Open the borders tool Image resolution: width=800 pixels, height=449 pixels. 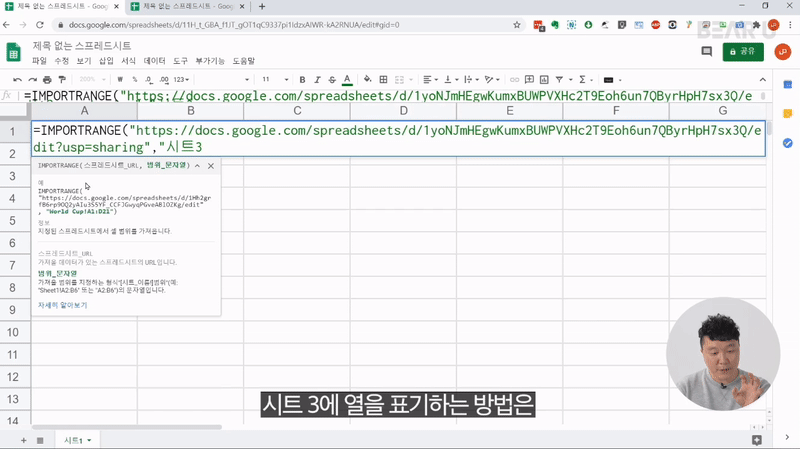pos(383,80)
